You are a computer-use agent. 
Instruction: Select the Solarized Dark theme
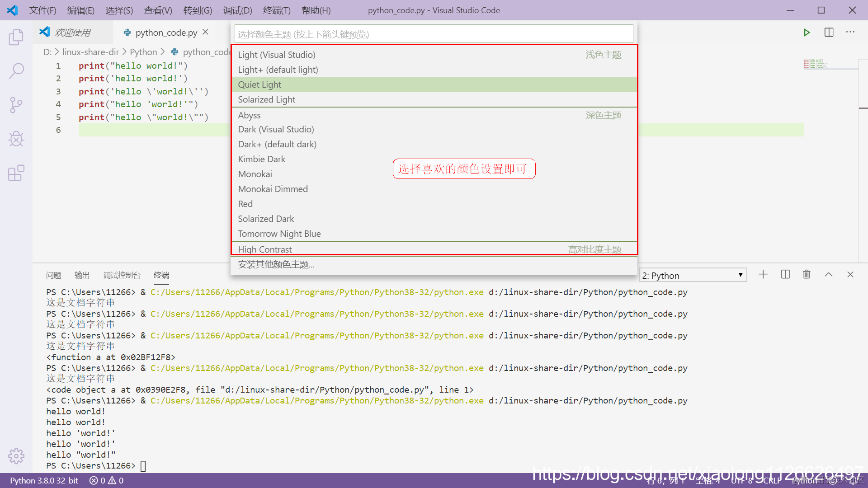tap(434, 219)
